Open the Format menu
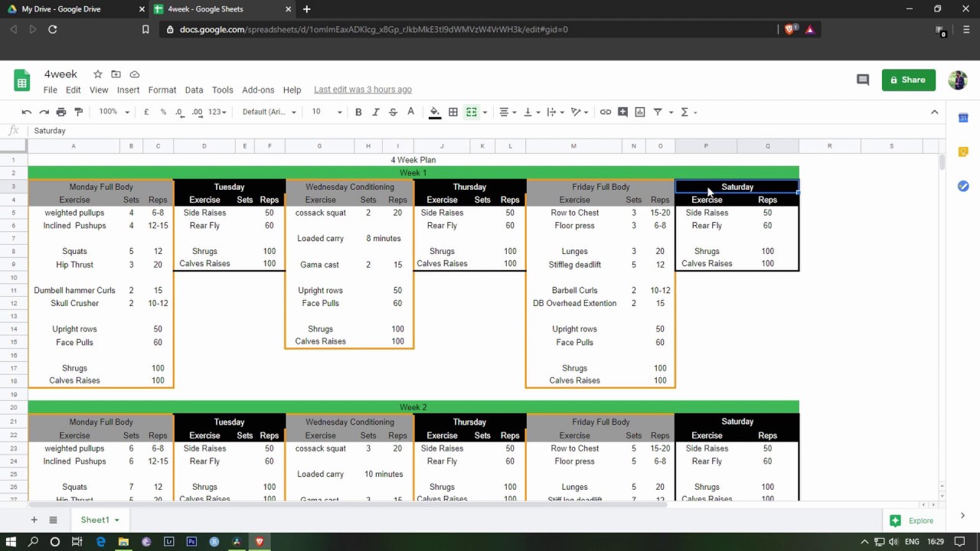 coord(162,90)
